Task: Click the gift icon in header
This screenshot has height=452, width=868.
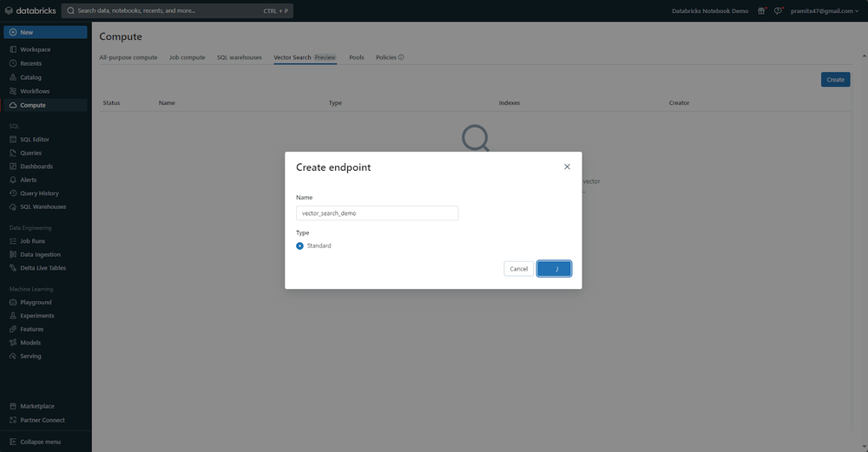Action: [761, 10]
